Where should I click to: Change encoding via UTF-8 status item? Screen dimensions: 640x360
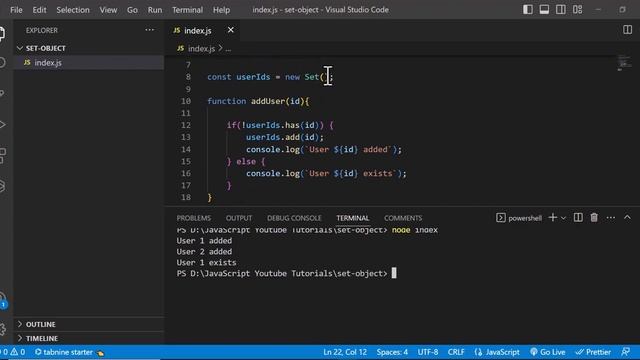coord(427,352)
